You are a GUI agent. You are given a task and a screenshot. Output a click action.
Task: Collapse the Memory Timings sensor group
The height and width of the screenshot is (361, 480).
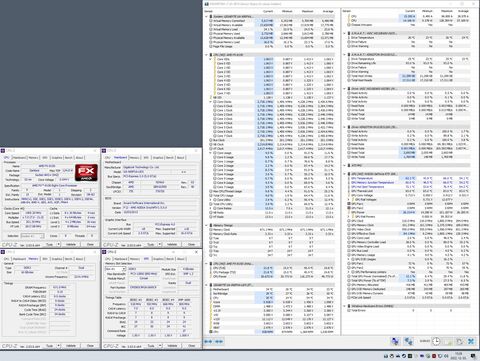coord(206,225)
